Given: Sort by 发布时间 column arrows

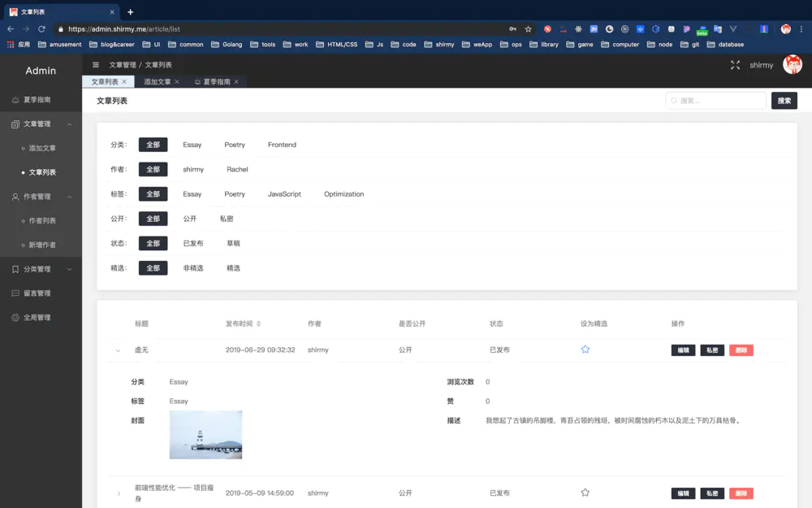Looking at the screenshot, I should [258, 323].
